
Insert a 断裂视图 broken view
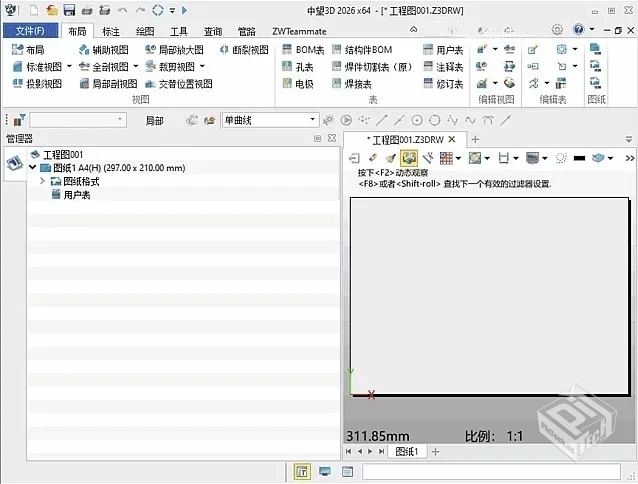click(244, 50)
